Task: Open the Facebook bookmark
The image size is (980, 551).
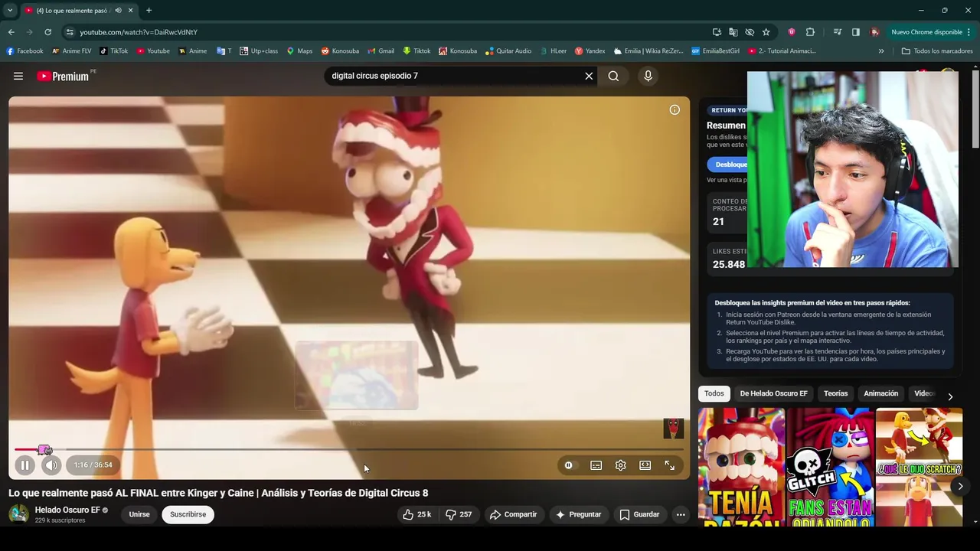Action: 24,51
